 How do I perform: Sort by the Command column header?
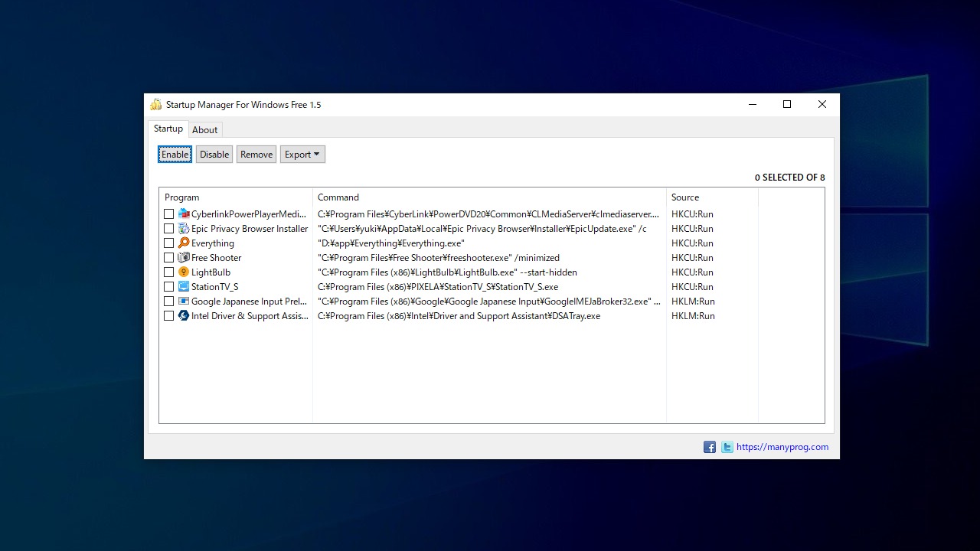tap(489, 197)
